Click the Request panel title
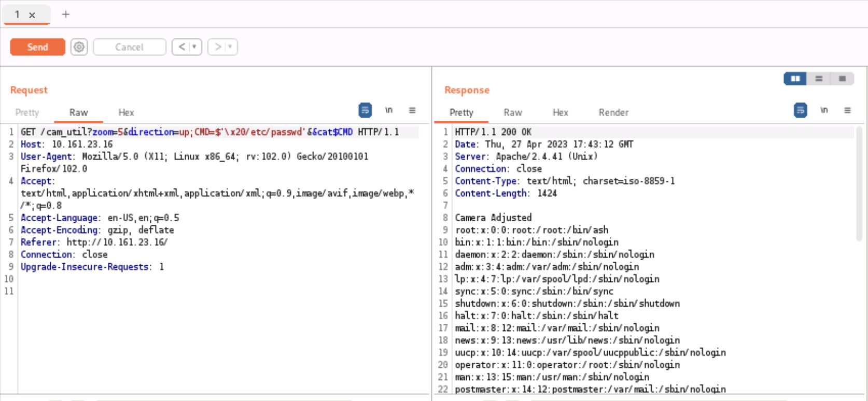 click(29, 90)
